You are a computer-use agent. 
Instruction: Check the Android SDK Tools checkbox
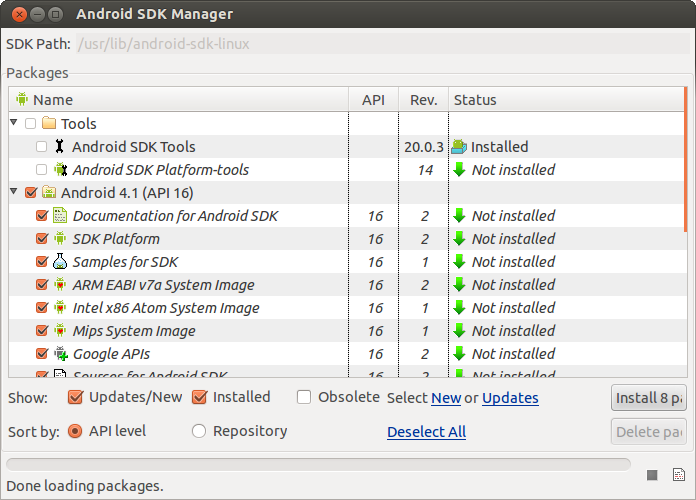(x=41, y=147)
